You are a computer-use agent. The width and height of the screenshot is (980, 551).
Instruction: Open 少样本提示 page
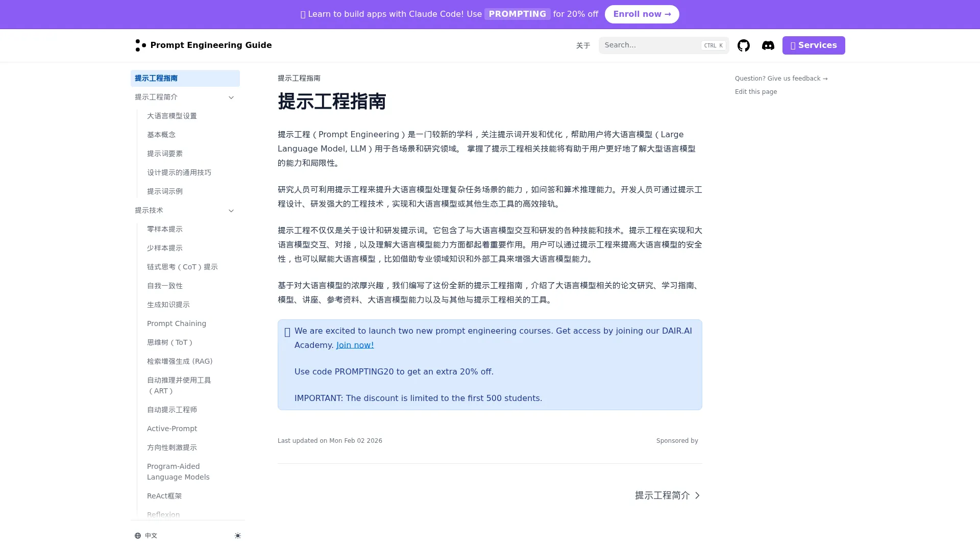191,248
